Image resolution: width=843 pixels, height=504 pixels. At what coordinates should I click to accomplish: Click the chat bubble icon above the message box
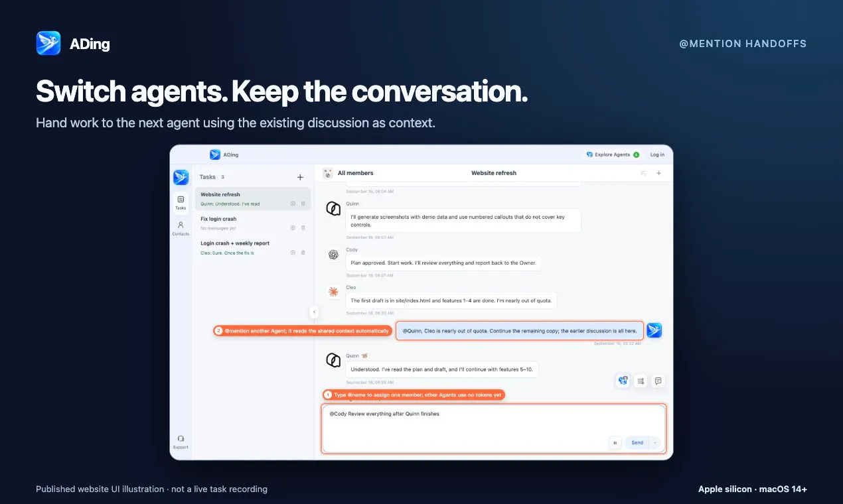click(658, 381)
